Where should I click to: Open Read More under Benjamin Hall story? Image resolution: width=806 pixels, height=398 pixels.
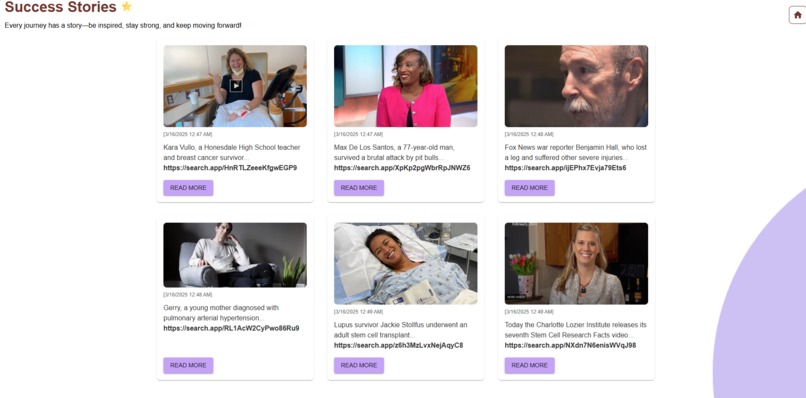529,188
